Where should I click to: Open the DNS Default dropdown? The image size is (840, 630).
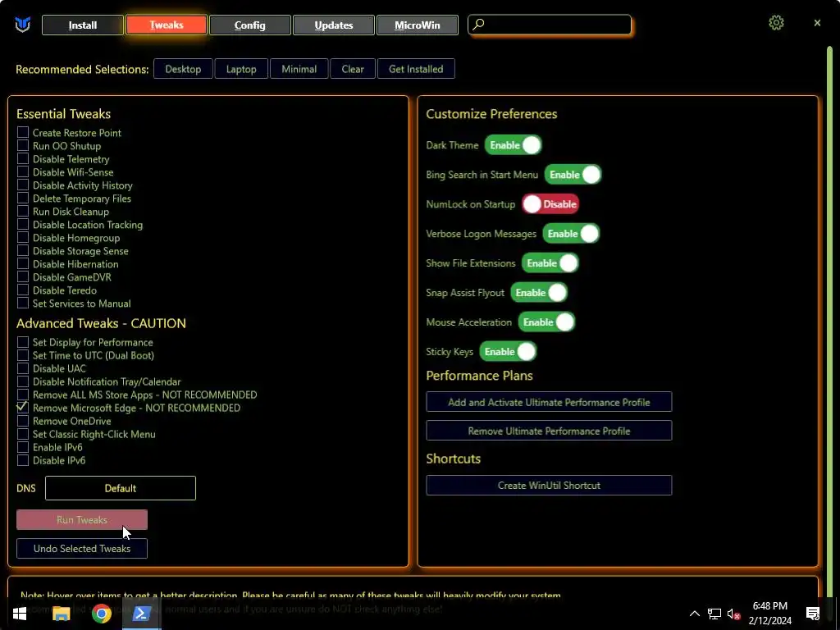pyautogui.click(x=121, y=488)
